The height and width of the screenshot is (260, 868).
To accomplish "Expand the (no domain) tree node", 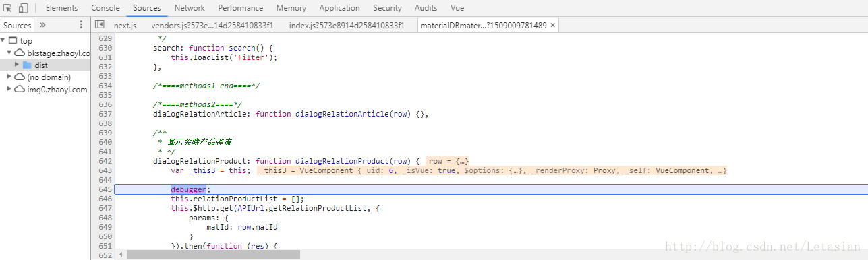I will [x=10, y=77].
